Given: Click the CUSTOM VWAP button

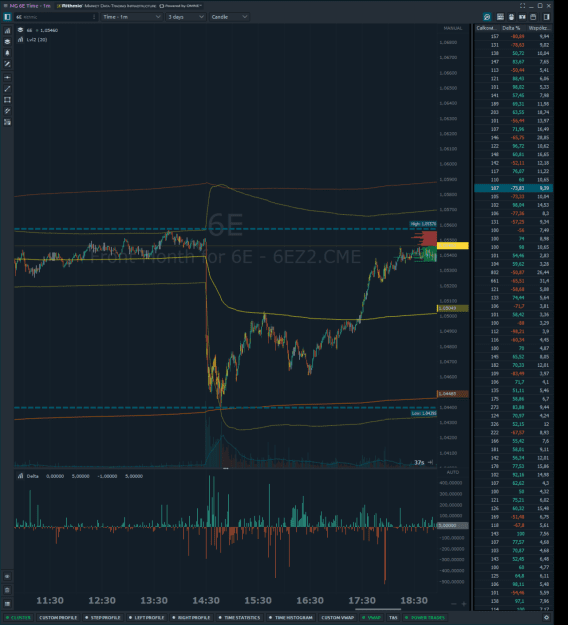Looking at the screenshot, I should [x=338, y=617].
